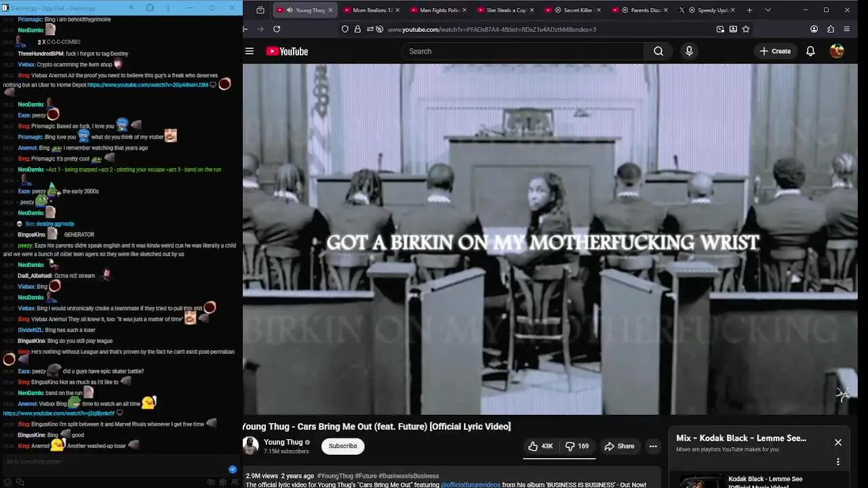Bookmark this page with the star icon

[746, 29]
